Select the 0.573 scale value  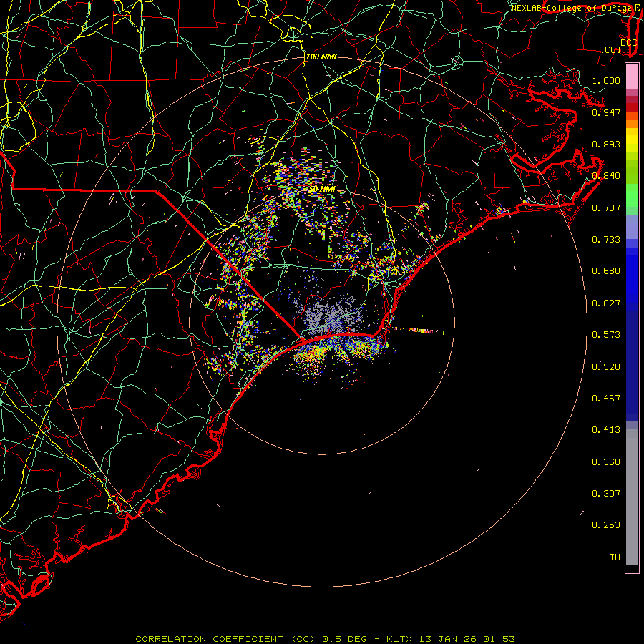[606, 335]
